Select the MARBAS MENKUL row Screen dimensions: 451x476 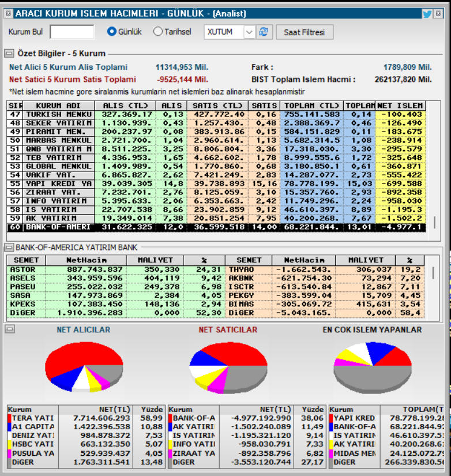(216, 141)
